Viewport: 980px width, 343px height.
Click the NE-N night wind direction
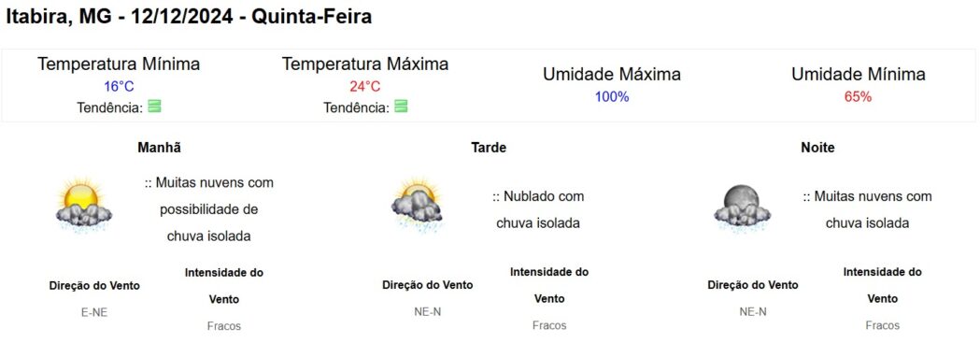point(752,312)
